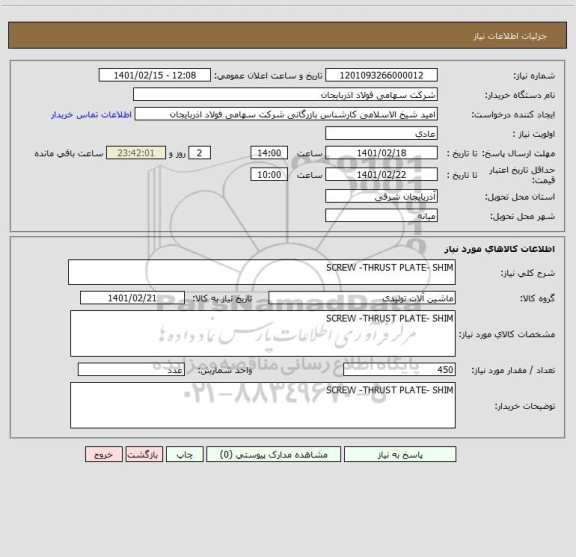Click need date field 1401/02/21
576x557 pixels.
(132, 298)
